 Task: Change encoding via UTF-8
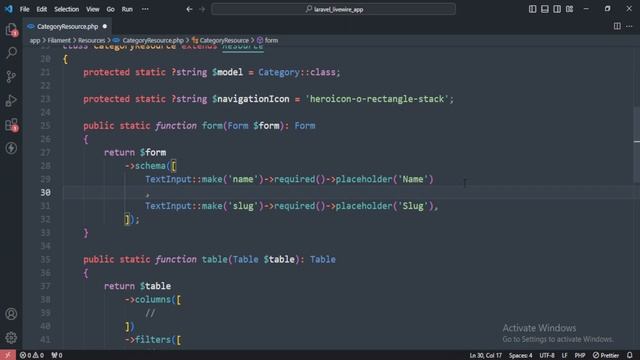point(547,355)
